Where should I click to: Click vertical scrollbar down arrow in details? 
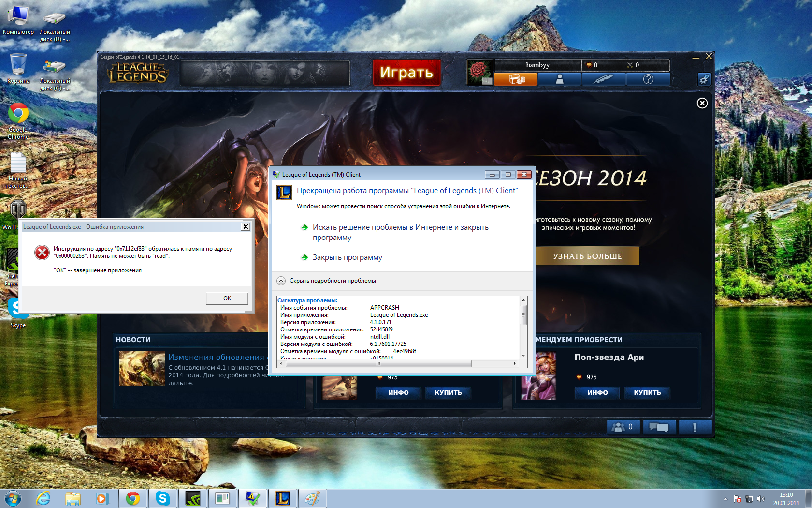[x=523, y=356]
